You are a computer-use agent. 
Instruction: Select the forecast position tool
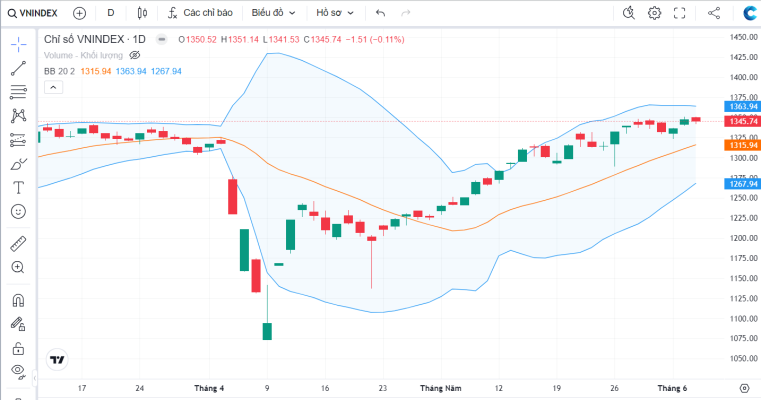18,140
